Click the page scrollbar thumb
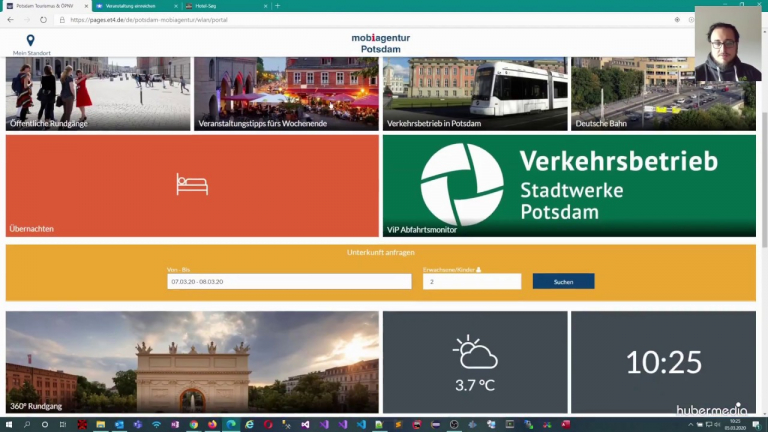This screenshot has height=432, width=768. 764,178
